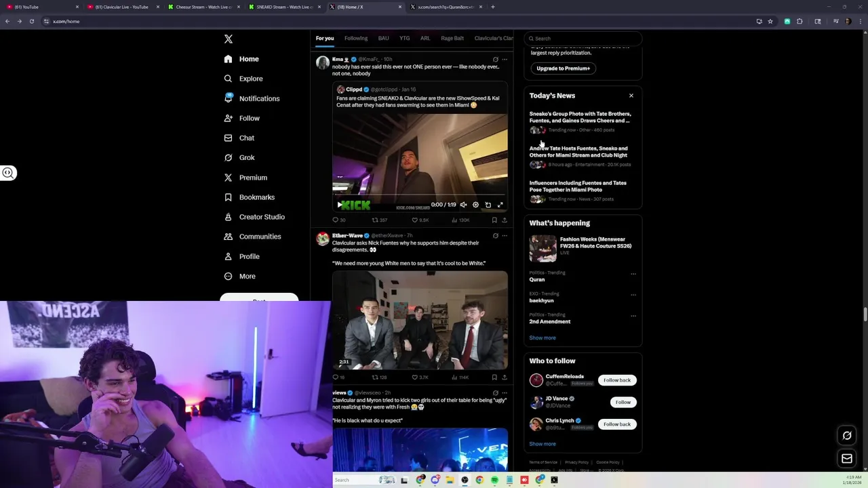Switch to the Rage Bait tab
The width and height of the screenshot is (868, 488).
(452, 39)
